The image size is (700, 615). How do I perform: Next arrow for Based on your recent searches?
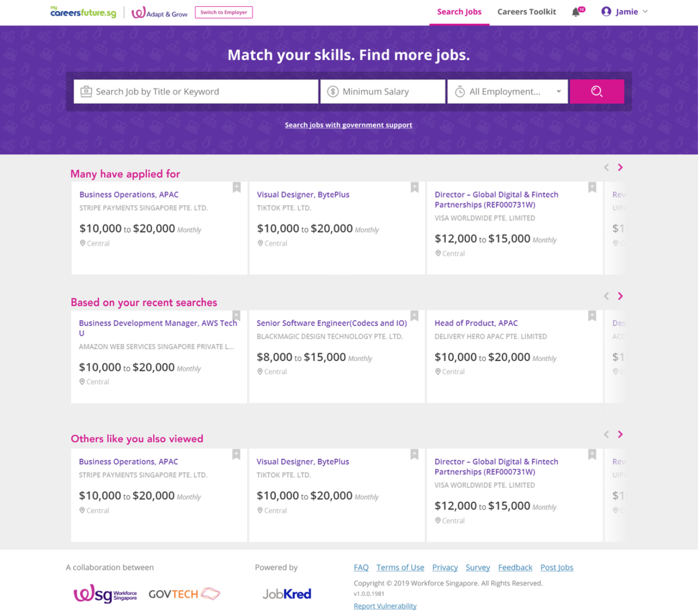click(x=622, y=297)
